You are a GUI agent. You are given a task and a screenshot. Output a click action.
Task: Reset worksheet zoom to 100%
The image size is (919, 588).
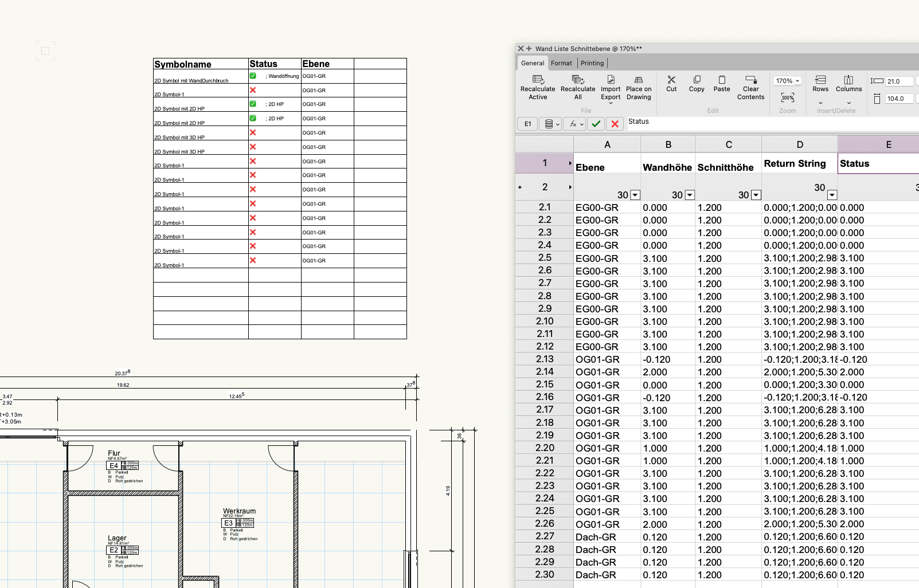point(788,98)
